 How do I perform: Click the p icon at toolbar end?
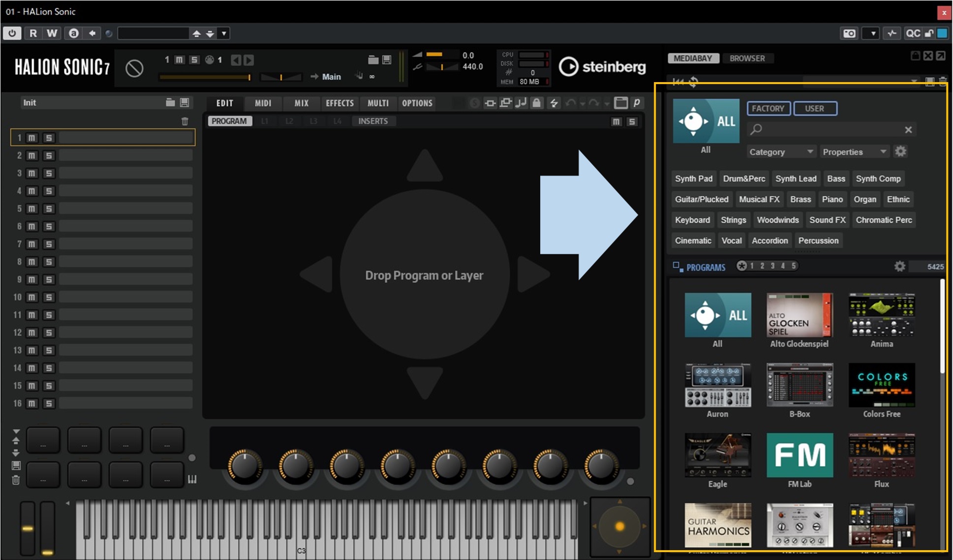point(637,103)
